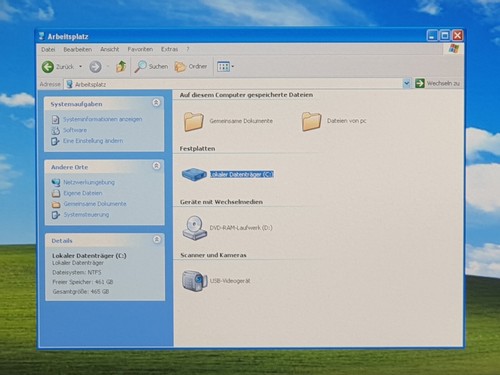Image resolution: width=500 pixels, height=375 pixels.
Task: Minimize the Arbeitsplatz window
Action: 432,35
